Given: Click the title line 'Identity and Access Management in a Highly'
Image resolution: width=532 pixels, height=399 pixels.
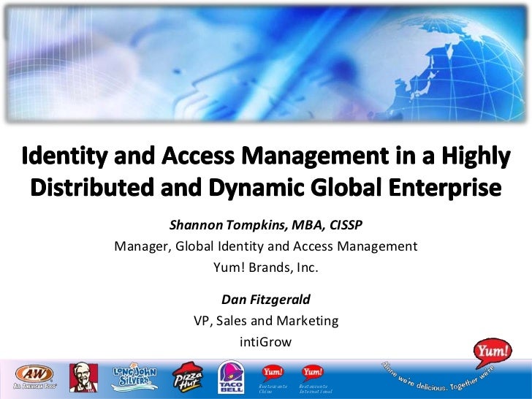Looking at the screenshot, I should (x=266, y=156).
